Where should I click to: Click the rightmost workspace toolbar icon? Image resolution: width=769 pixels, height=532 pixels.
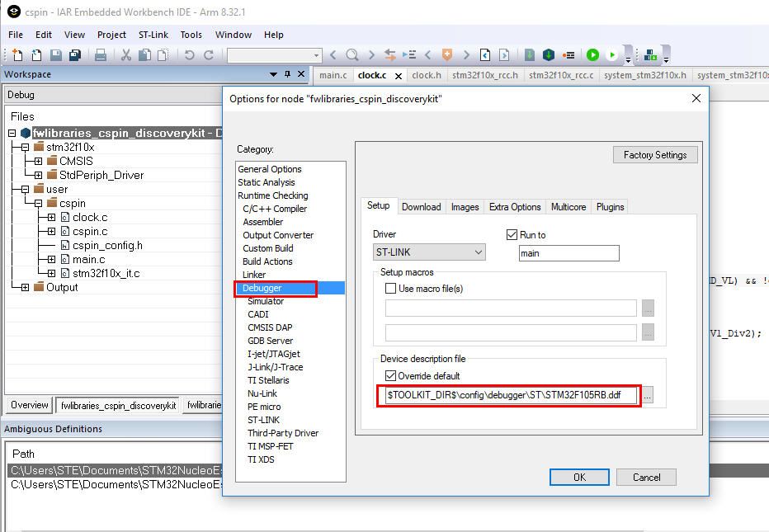point(650,55)
